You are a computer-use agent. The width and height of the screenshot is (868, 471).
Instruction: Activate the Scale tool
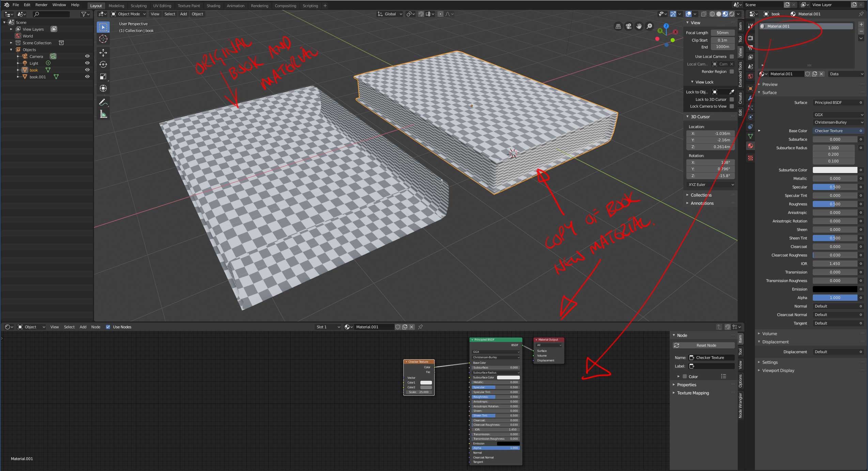pos(103,76)
